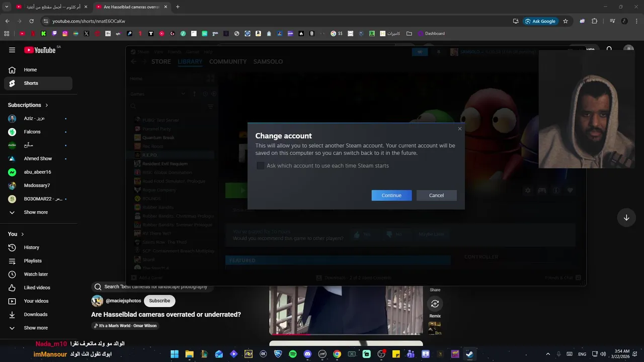Image resolution: width=644 pixels, height=362 pixels.
Task: Show hidden system tray icons
Action: click(548, 354)
